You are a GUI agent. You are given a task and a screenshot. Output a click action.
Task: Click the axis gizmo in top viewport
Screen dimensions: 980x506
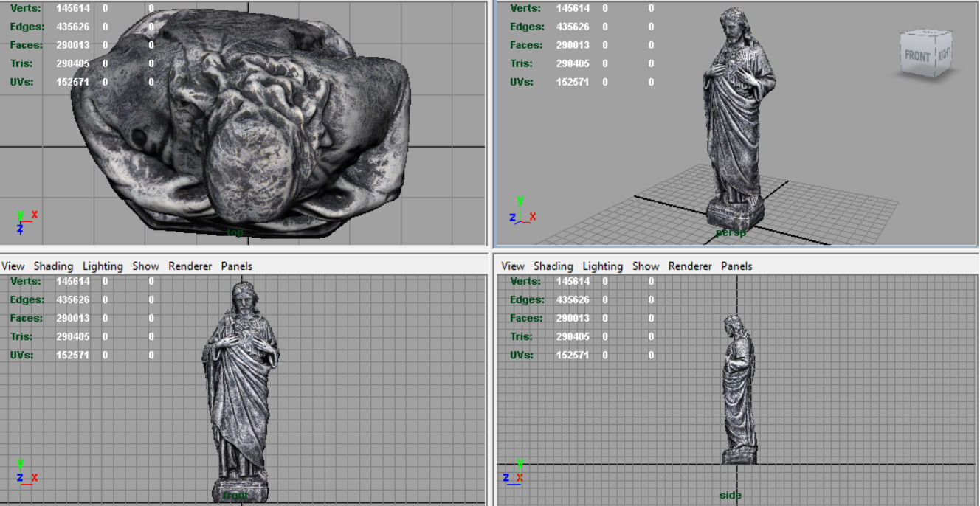[27, 221]
